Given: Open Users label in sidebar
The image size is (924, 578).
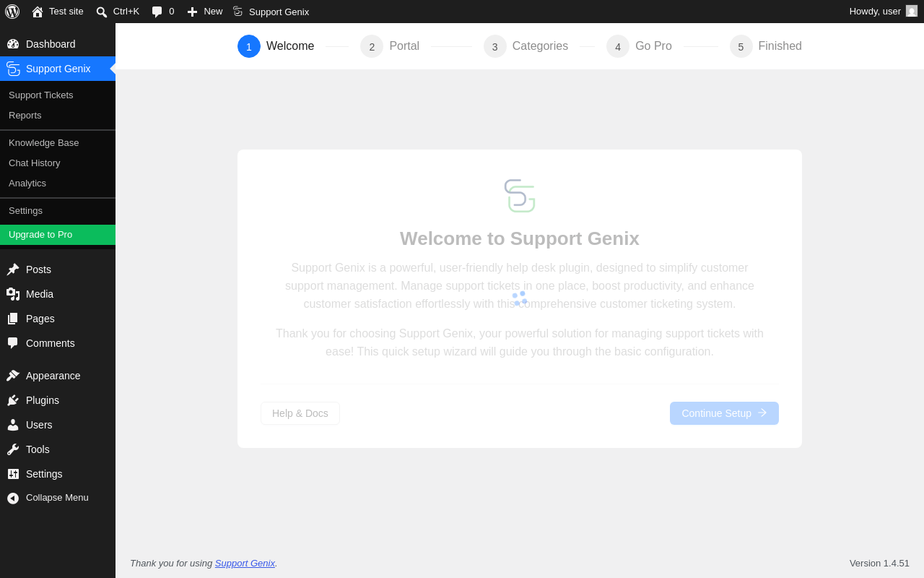Looking at the screenshot, I should (39, 425).
